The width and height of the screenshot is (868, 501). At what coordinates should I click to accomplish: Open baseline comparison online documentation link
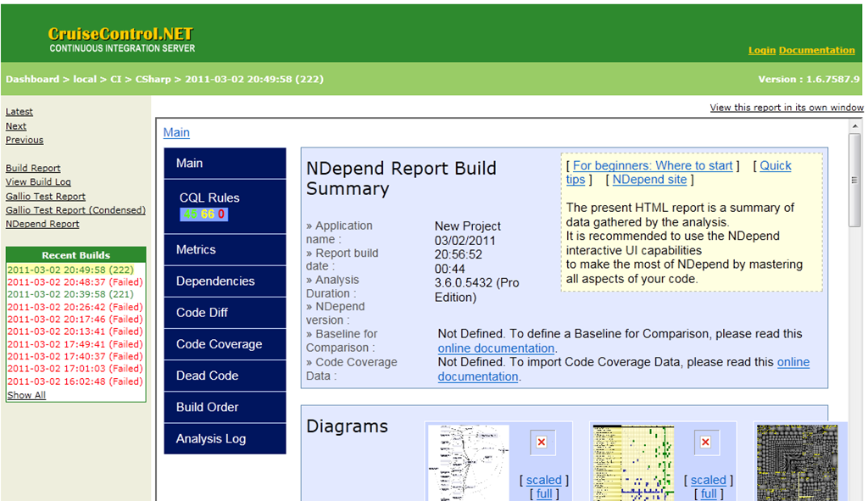[x=496, y=348]
